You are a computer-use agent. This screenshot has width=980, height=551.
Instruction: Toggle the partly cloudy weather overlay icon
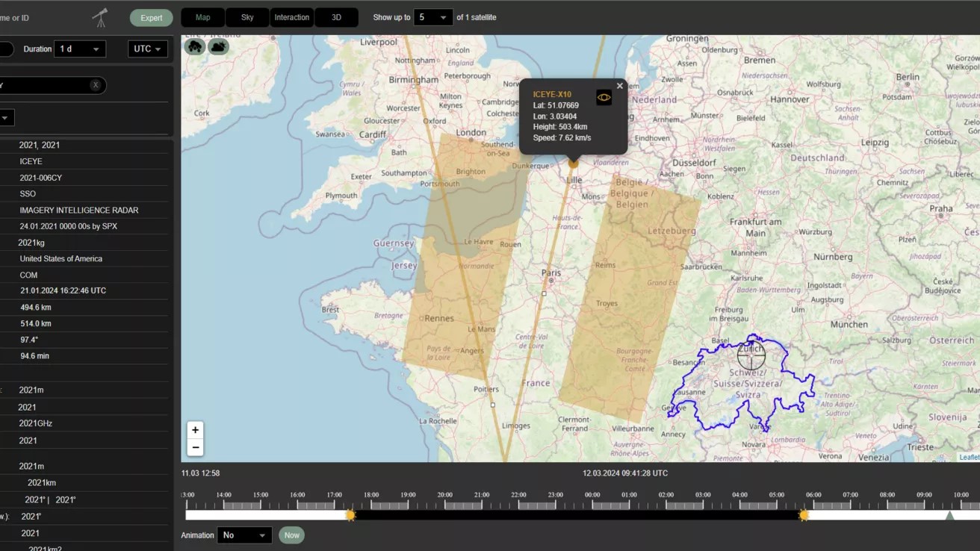click(218, 47)
